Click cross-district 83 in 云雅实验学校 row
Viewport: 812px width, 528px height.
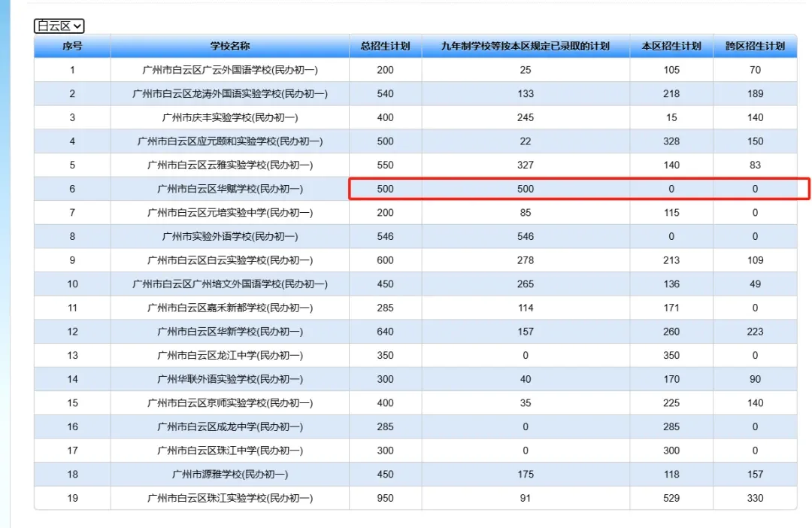click(755, 165)
